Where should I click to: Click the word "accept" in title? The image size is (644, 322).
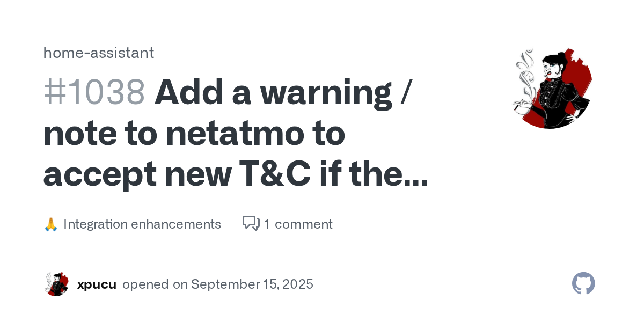point(96,175)
